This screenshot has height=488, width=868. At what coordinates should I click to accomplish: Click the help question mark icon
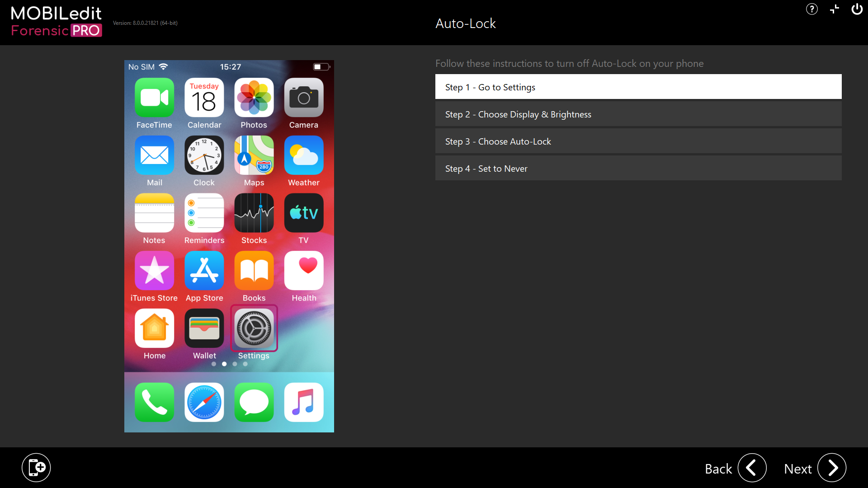click(x=811, y=9)
